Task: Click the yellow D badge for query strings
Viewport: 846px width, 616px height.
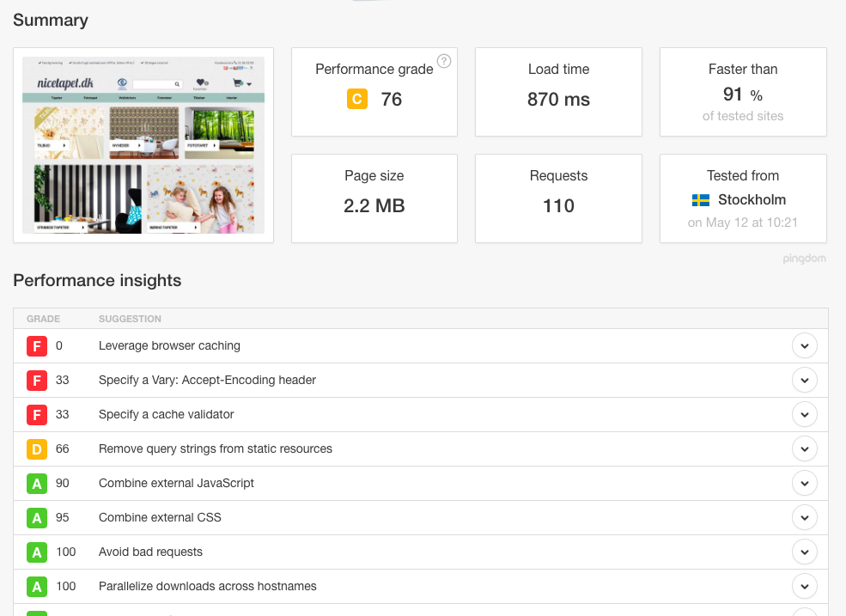Action: click(37, 449)
